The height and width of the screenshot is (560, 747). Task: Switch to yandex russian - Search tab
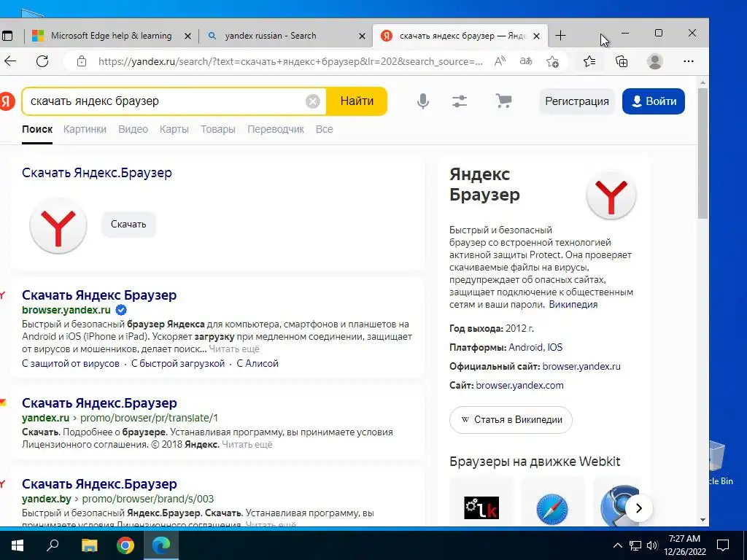point(270,36)
